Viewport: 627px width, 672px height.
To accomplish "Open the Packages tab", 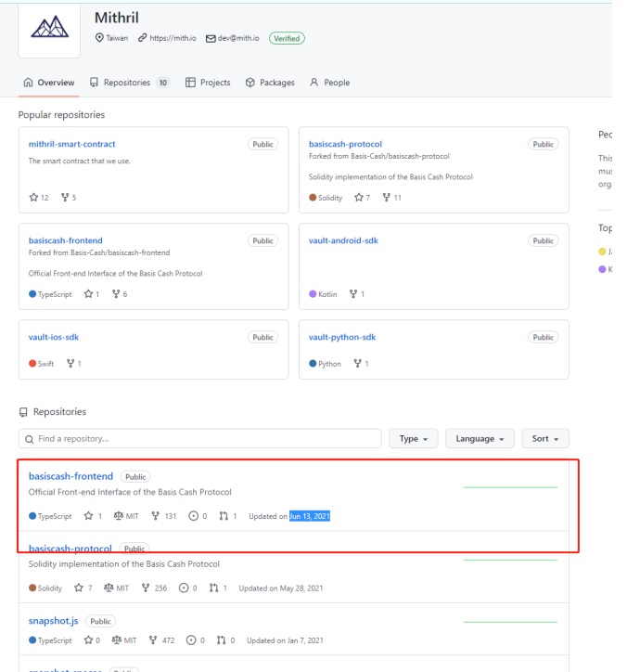I will click(268, 83).
